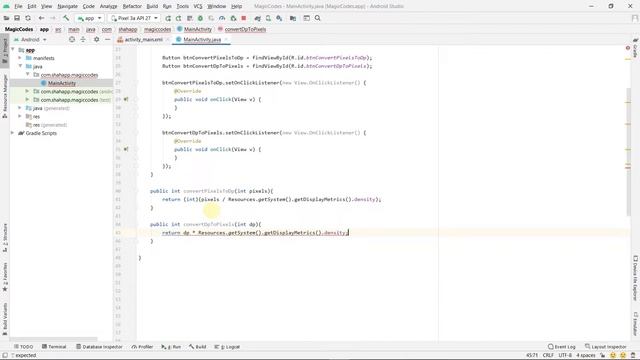This screenshot has height=360, width=640.
Task: Open Project panel gear settings
Action: pos(96,40)
